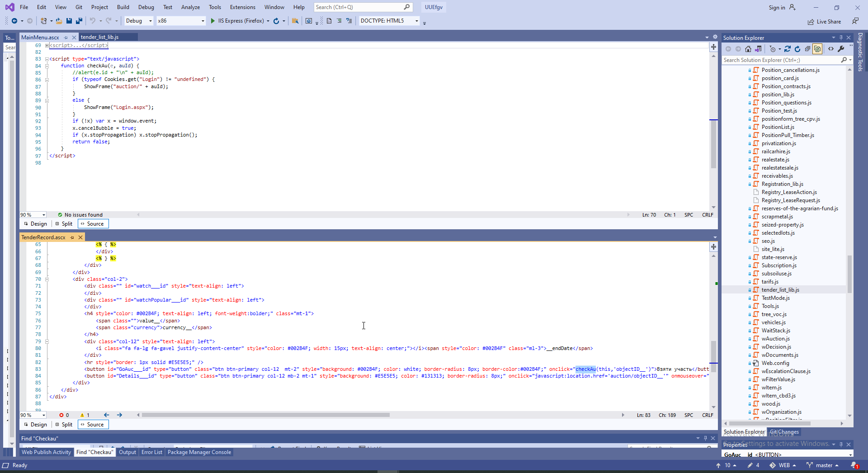Open the feedback icon near Live Share

tap(855, 21)
